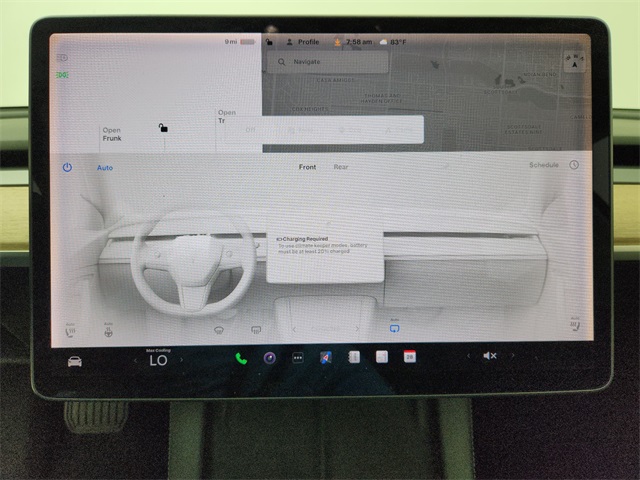The height and width of the screenshot is (480, 640).
Task: Raise volume with right chevron
Action: (513, 356)
